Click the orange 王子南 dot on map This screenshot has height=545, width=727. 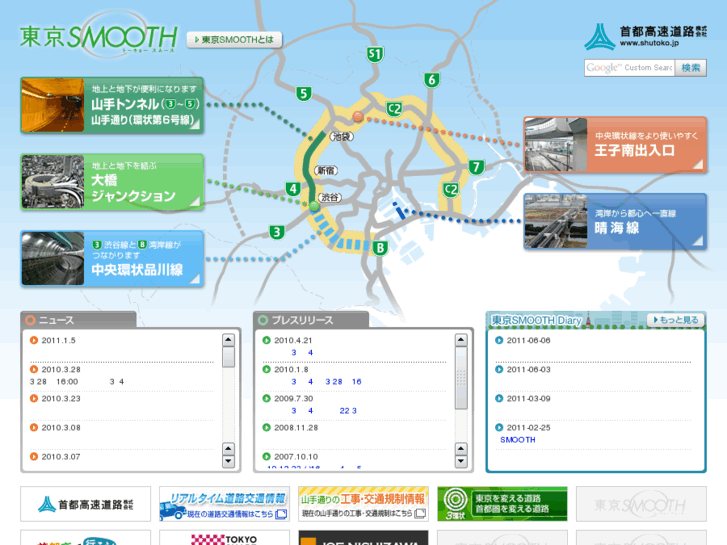click(x=358, y=116)
